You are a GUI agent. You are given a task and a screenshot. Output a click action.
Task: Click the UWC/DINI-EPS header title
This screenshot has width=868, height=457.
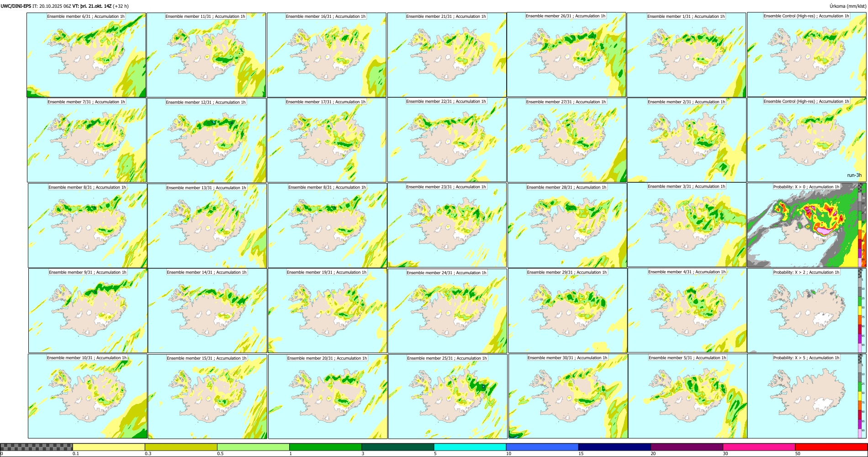(16, 6)
